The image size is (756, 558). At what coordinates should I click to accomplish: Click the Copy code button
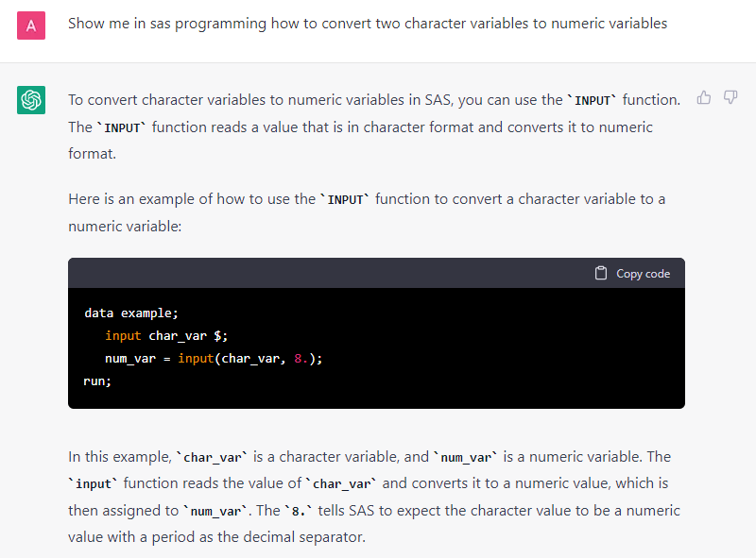(633, 273)
